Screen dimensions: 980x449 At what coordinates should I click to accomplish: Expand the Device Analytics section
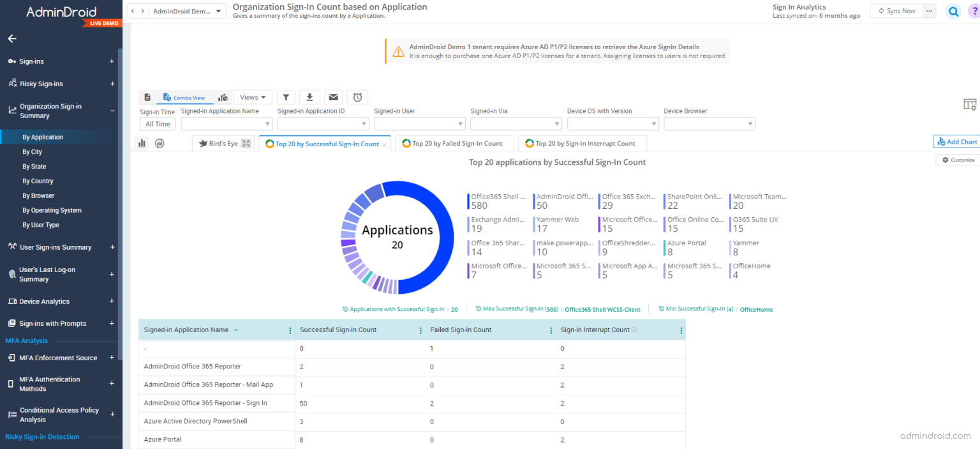pyautogui.click(x=112, y=301)
